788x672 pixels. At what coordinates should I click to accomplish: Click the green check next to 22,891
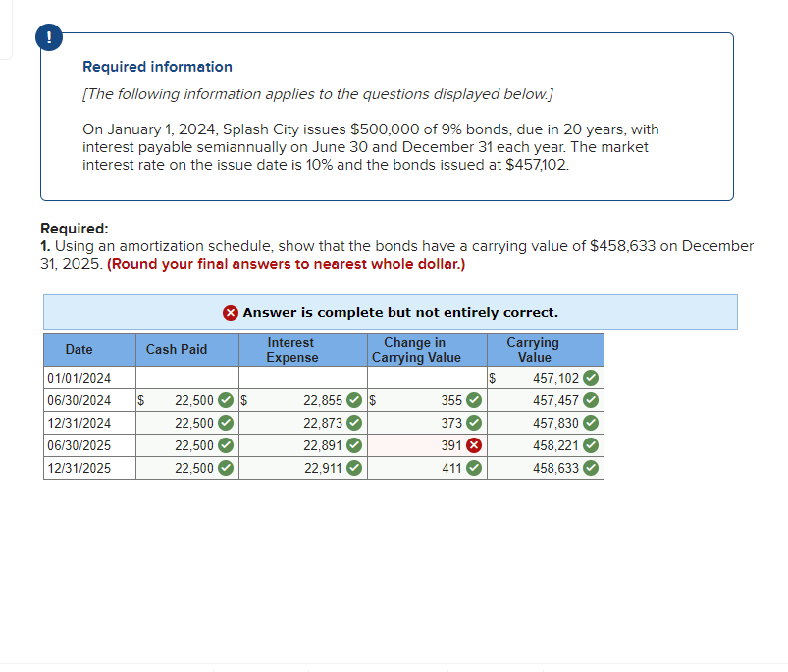pyautogui.click(x=354, y=445)
